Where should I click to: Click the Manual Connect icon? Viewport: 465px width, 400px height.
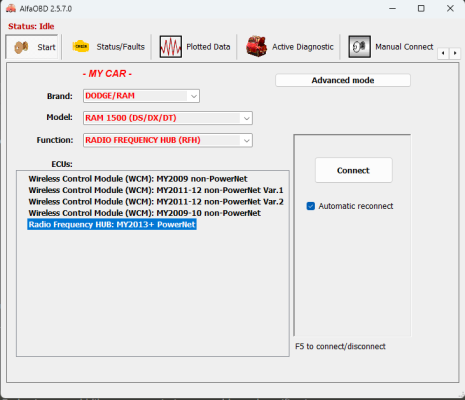(x=359, y=47)
